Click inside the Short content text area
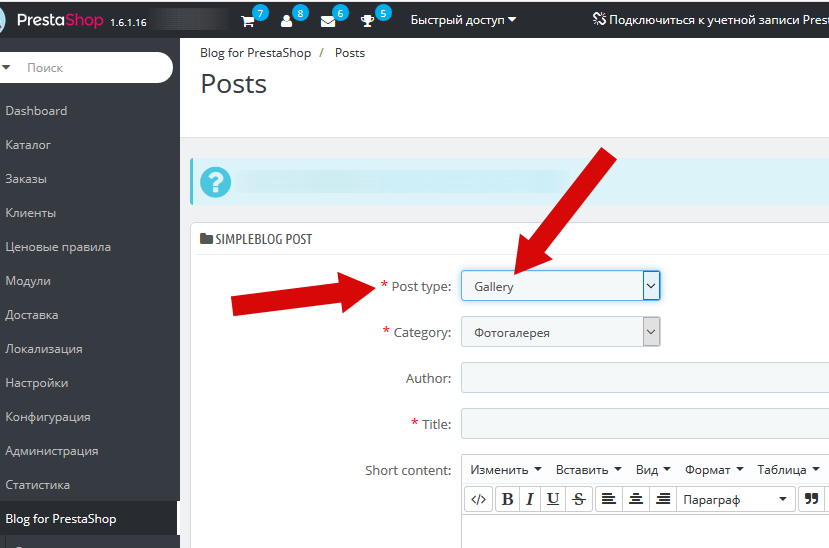 (645, 531)
